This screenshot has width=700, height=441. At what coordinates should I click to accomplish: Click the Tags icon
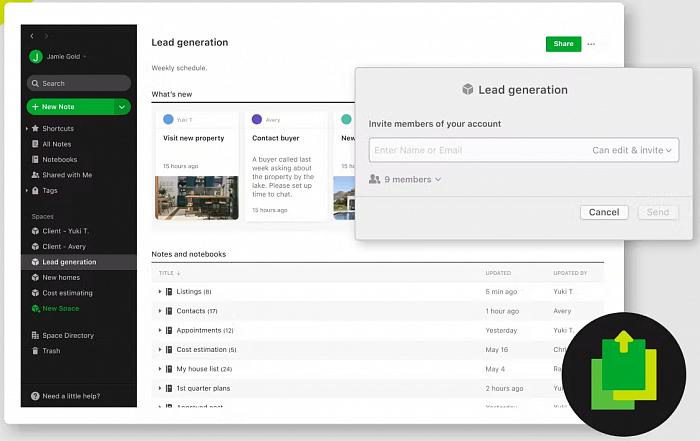[35, 191]
